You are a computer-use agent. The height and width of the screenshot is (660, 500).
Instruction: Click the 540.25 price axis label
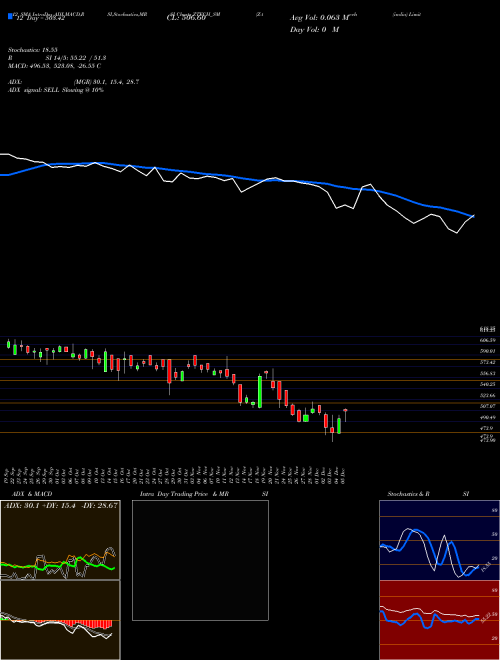coord(488,384)
